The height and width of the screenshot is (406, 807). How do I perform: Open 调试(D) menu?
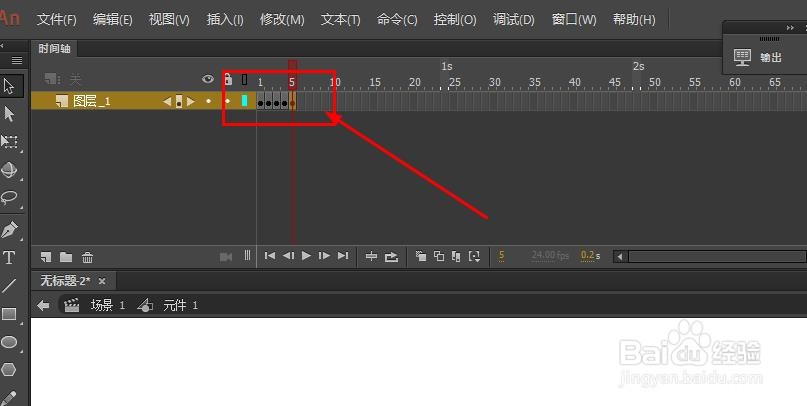[513, 20]
